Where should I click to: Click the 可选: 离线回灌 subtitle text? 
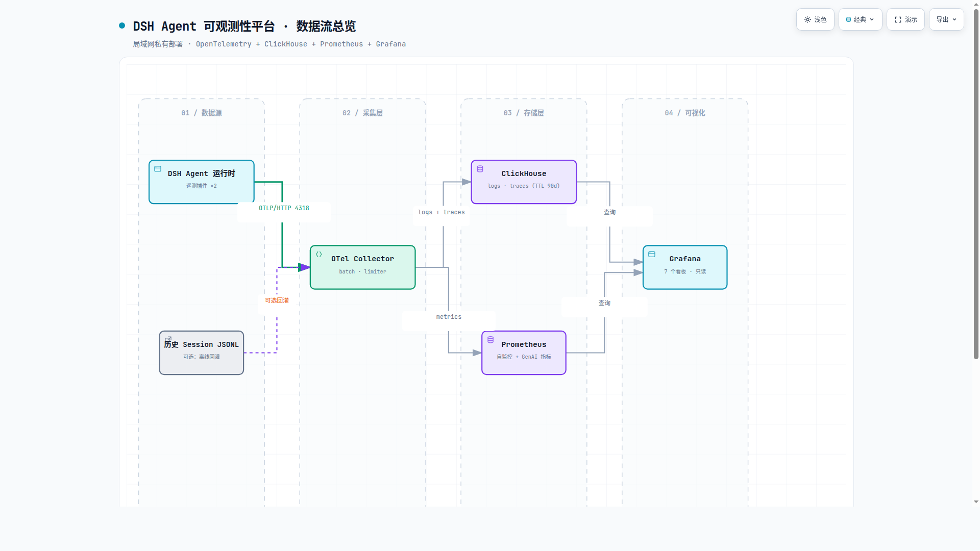click(202, 357)
